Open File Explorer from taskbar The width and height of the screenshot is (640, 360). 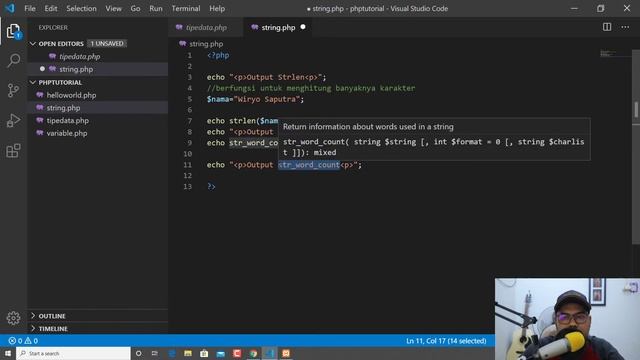[x=188, y=353]
